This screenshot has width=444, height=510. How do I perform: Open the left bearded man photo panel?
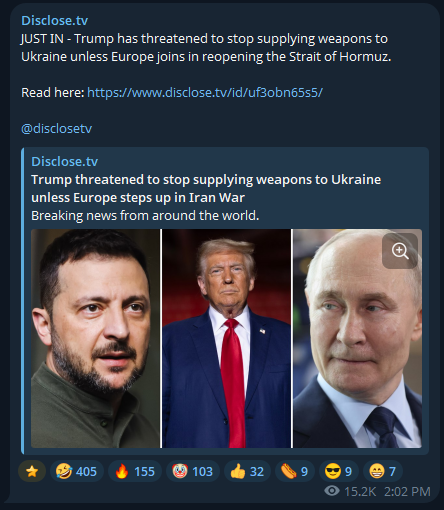click(x=96, y=338)
